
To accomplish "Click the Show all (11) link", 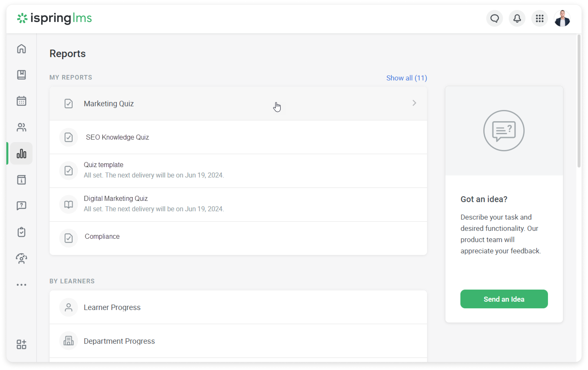I will tap(407, 78).
